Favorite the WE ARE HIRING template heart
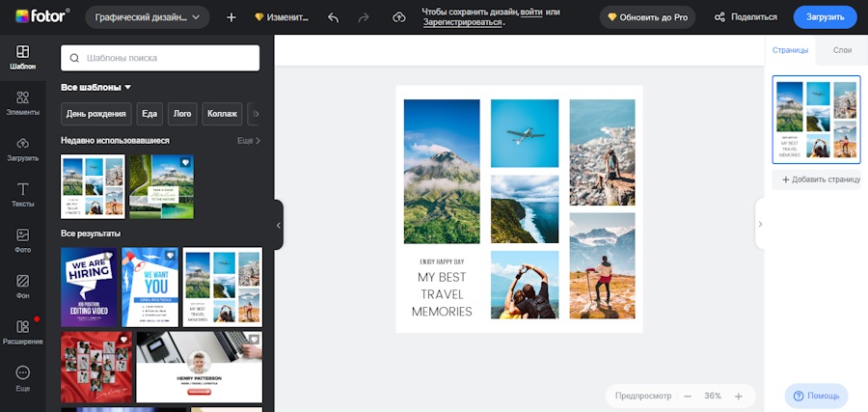Image resolution: width=868 pixels, height=412 pixels. (x=108, y=257)
